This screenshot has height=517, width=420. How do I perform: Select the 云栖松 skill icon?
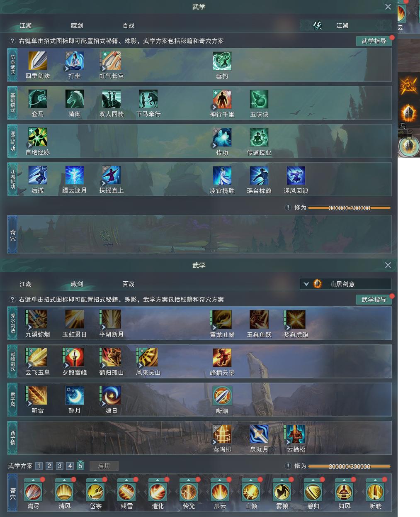[296, 434]
